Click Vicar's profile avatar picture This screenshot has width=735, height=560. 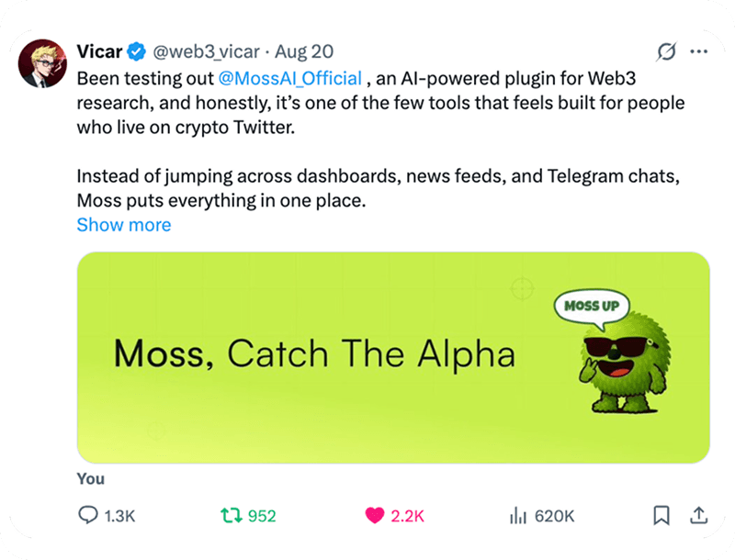[42, 63]
